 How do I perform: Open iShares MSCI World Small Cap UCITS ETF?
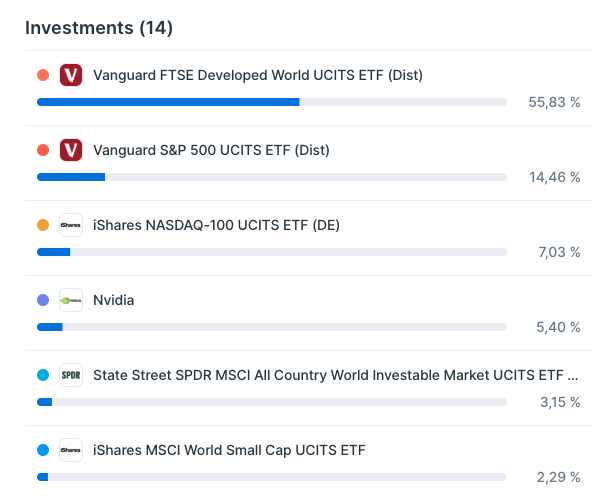coord(229,451)
